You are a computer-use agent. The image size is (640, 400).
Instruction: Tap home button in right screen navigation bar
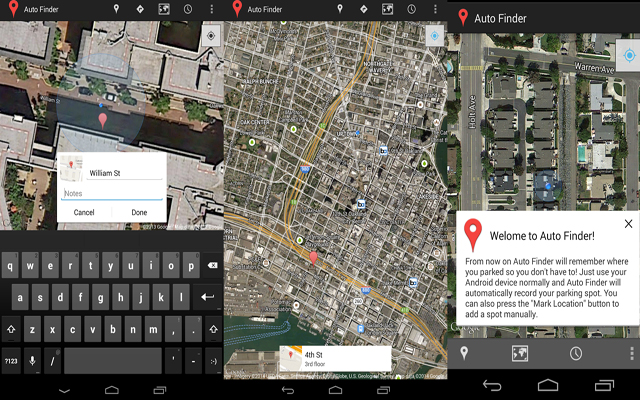tap(548, 385)
